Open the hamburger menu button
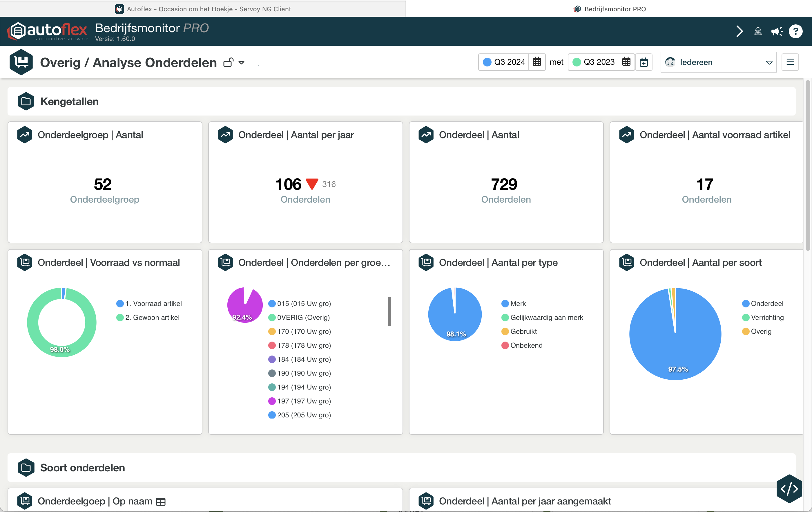812x512 pixels. (790, 62)
